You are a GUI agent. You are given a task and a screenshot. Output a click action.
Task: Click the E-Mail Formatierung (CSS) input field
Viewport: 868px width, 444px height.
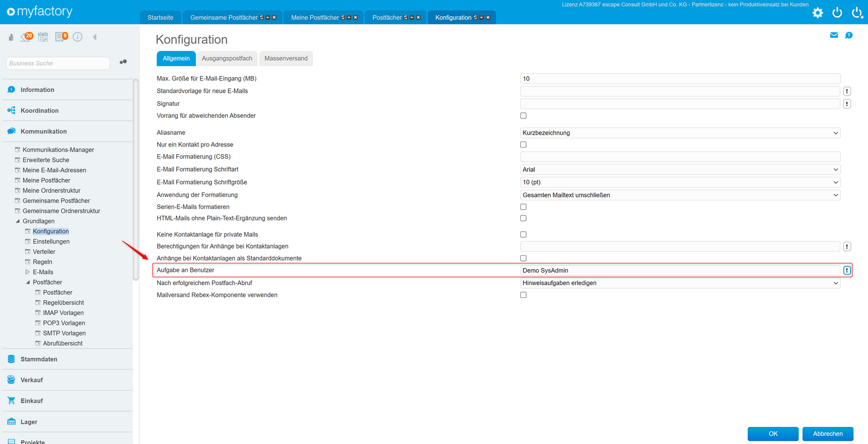point(680,157)
